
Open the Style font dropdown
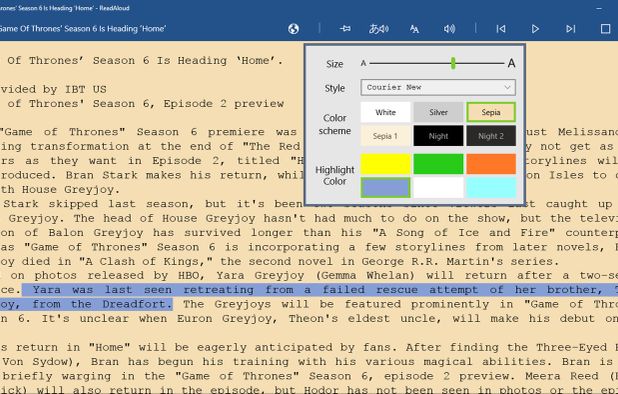coord(438,87)
